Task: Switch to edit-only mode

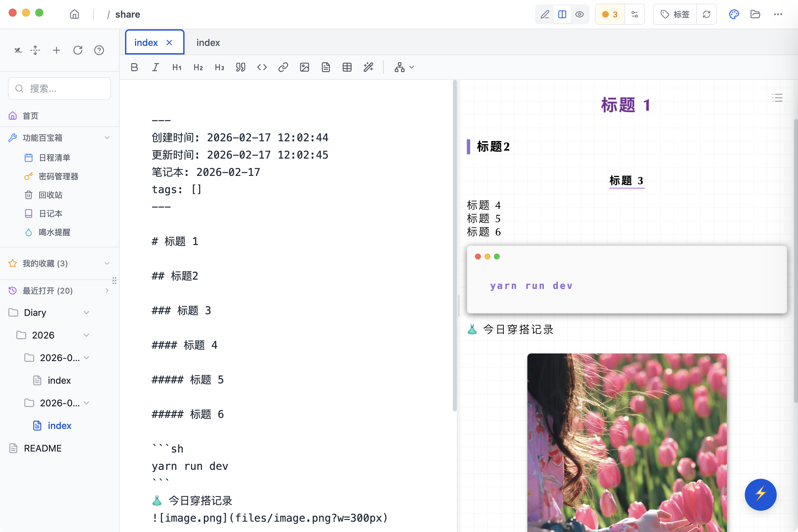Action: [545, 14]
